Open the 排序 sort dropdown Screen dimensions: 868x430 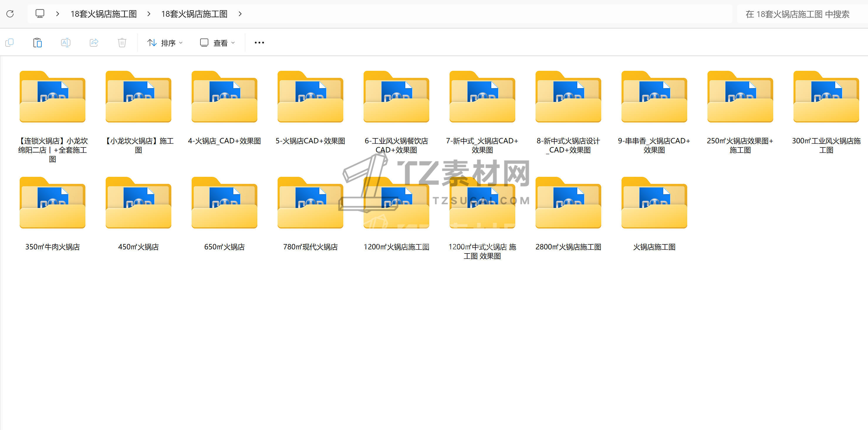(x=165, y=43)
